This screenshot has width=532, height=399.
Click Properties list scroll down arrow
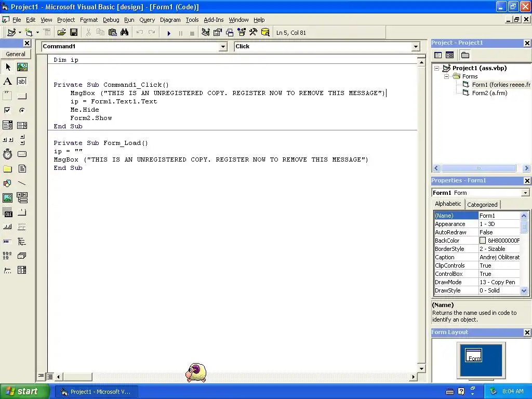click(524, 290)
